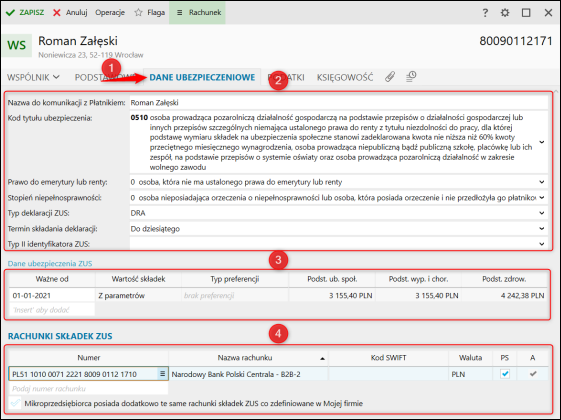Click the WS partner avatar badge
The width and height of the screenshot is (561, 420).
[17, 45]
